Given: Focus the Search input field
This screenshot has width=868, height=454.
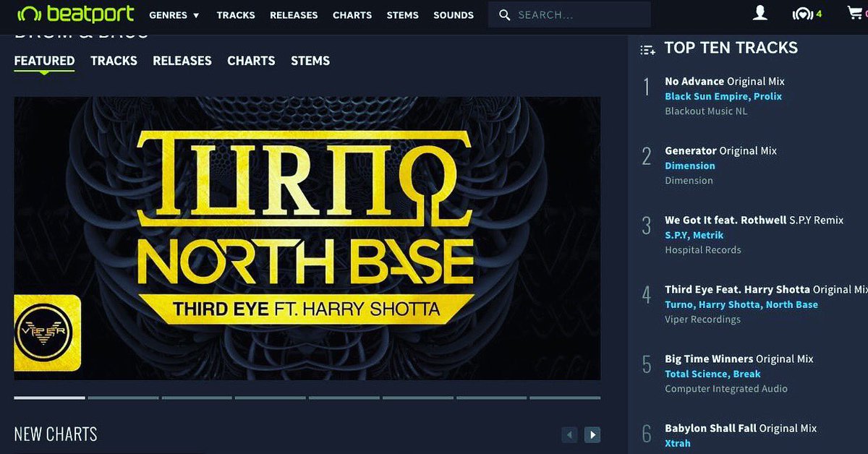Looking at the screenshot, I should pos(569,14).
